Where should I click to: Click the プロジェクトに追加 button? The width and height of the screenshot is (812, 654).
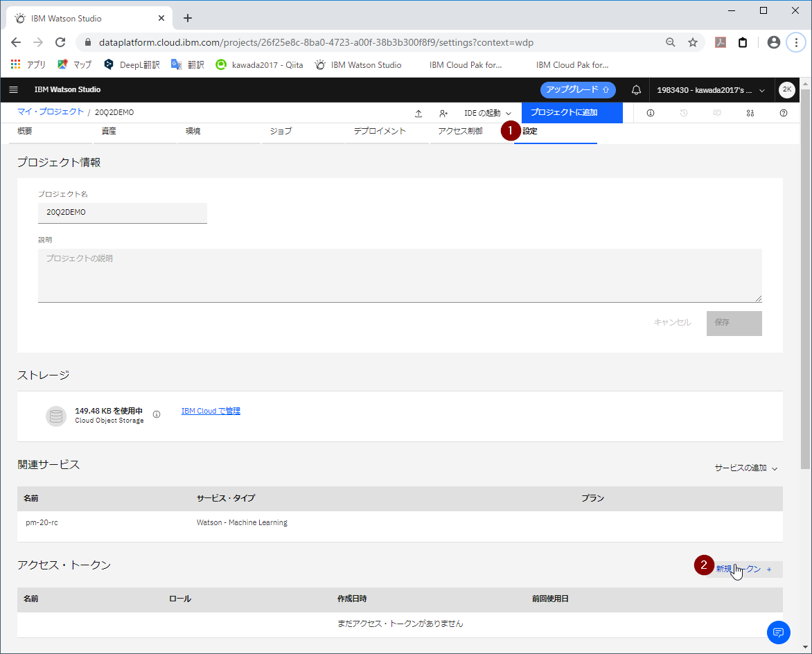[x=572, y=112]
